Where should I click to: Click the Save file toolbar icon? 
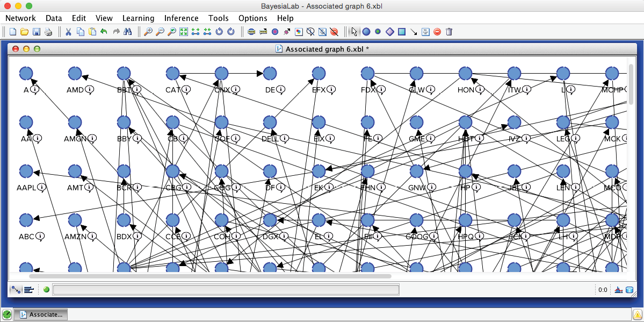pos(37,32)
